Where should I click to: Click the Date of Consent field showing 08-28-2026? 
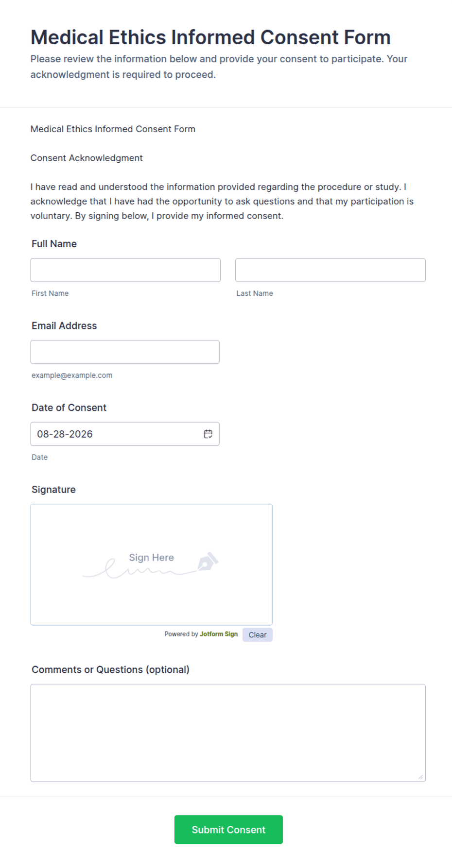click(125, 434)
